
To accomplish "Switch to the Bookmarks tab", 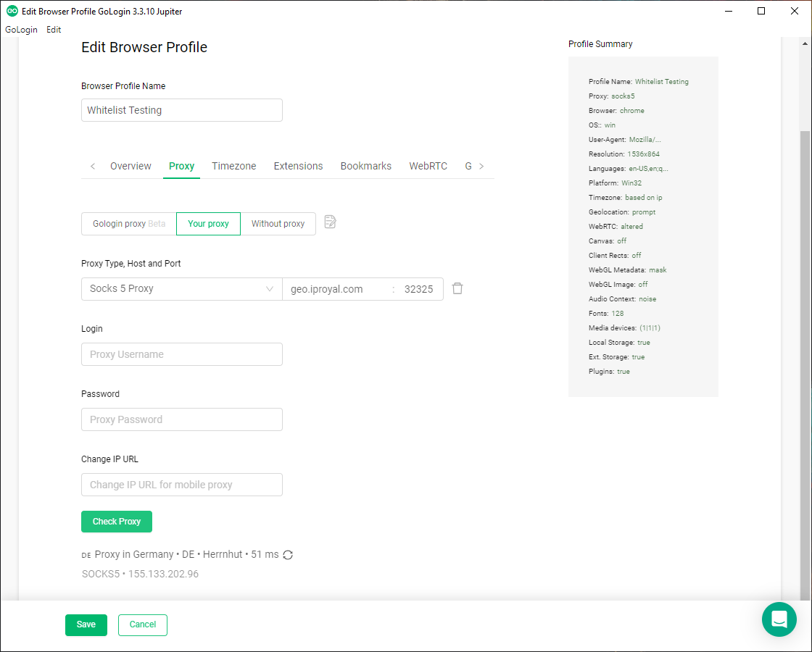I will pyautogui.click(x=366, y=166).
